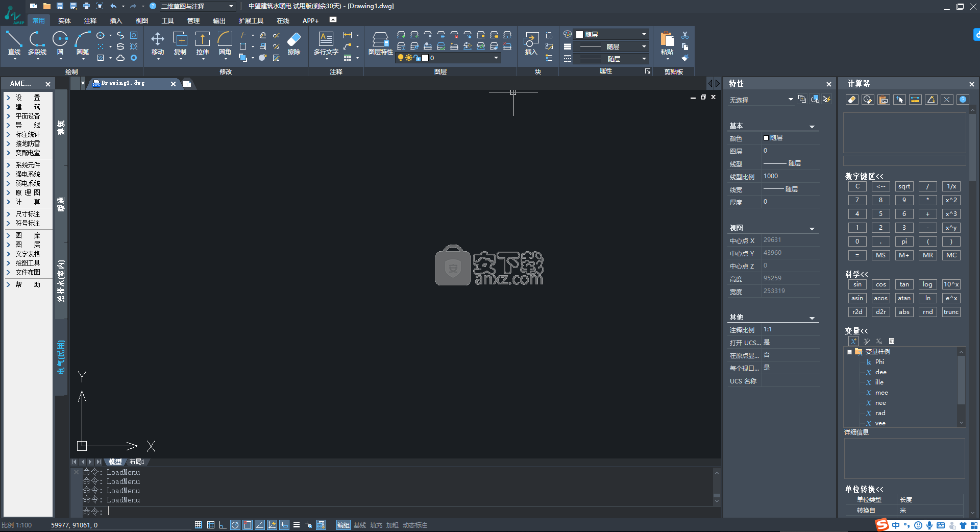This screenshot has height=532, width=980.
Task: Click the select objects icon in properties panel
Action: [815, 99]
